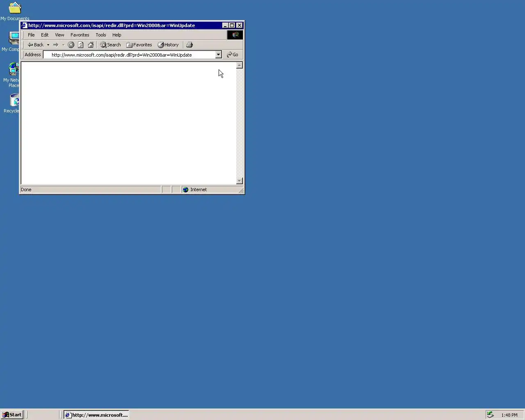Click the window resize grip corner
Viewport: 525px width, 420px height.
[x=241, y=190]
